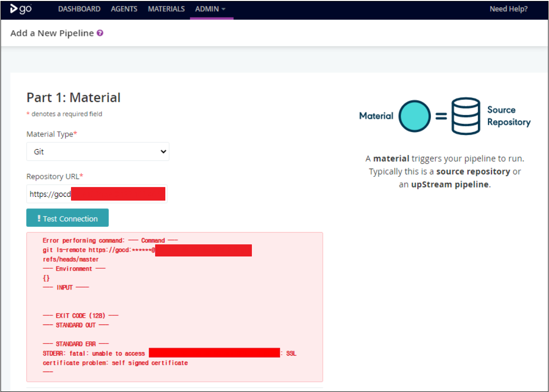This screenshot has width=549, height=392.
Task: Click 'certificate problem: self signed certificate' text
Action: pos(115,363)
